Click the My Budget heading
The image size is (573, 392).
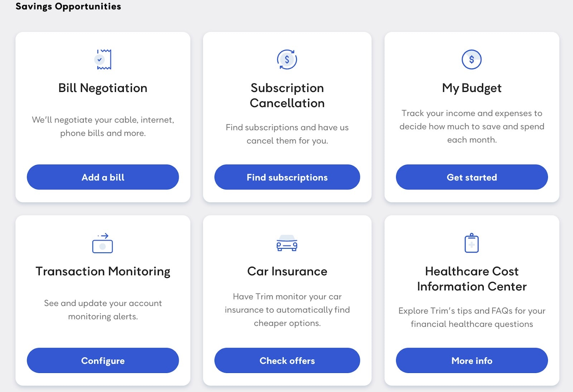pos(472,88)
